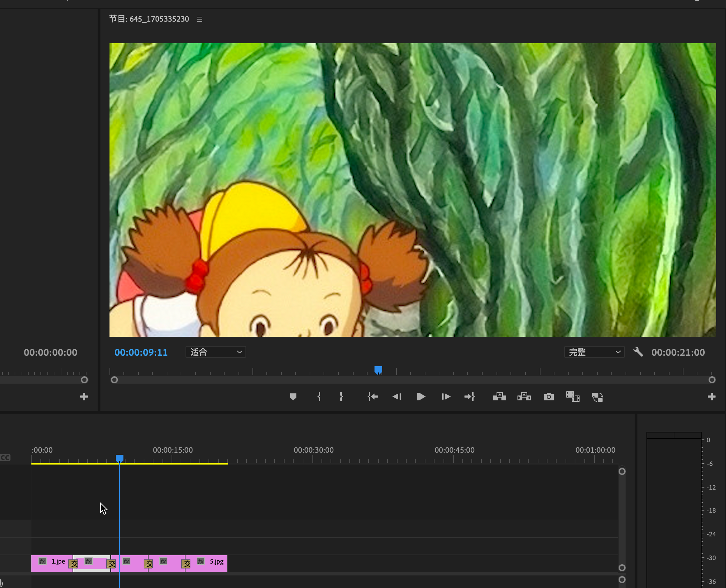Step forward one frame

(x=446, y=397)
